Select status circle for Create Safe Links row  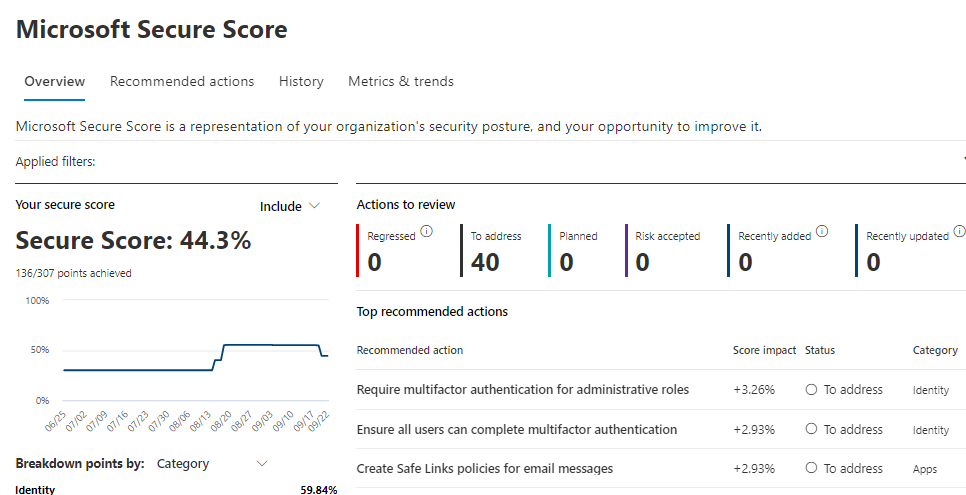point(812,469)
